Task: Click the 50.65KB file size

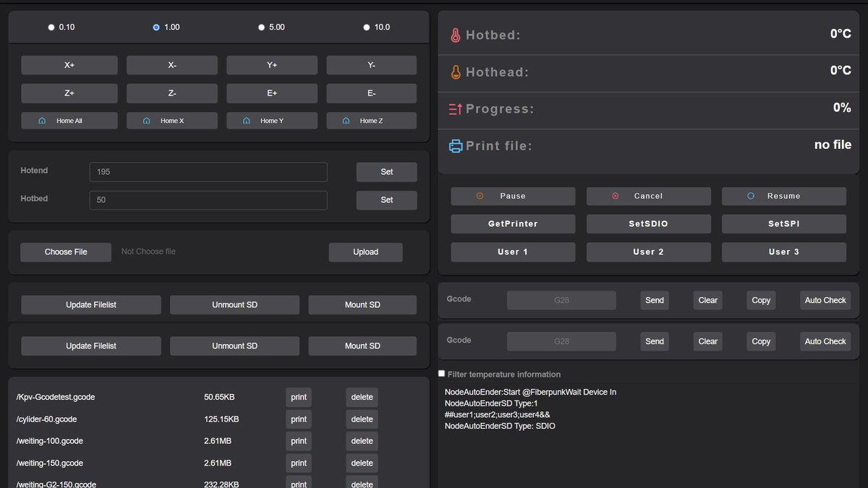Action: (219, 397)
